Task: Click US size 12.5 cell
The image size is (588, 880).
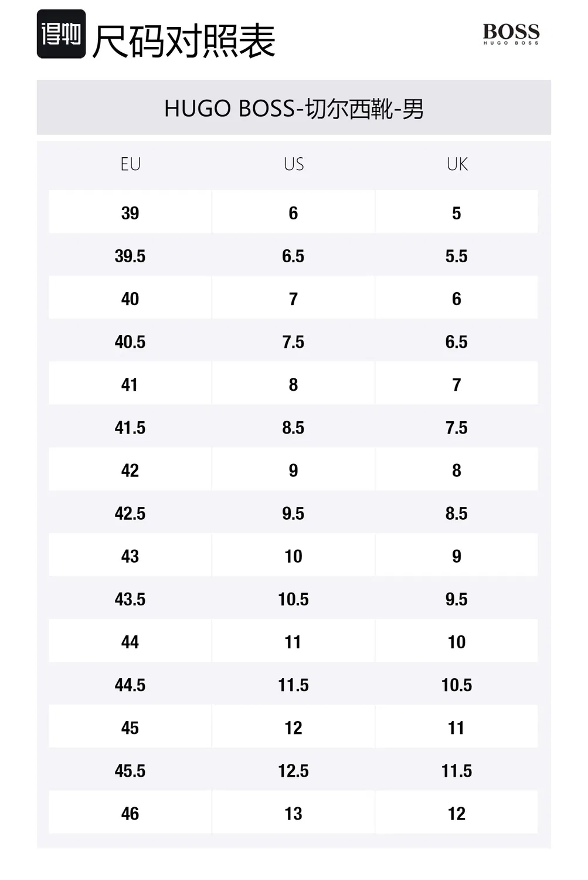Action: (x=294, y=770)
